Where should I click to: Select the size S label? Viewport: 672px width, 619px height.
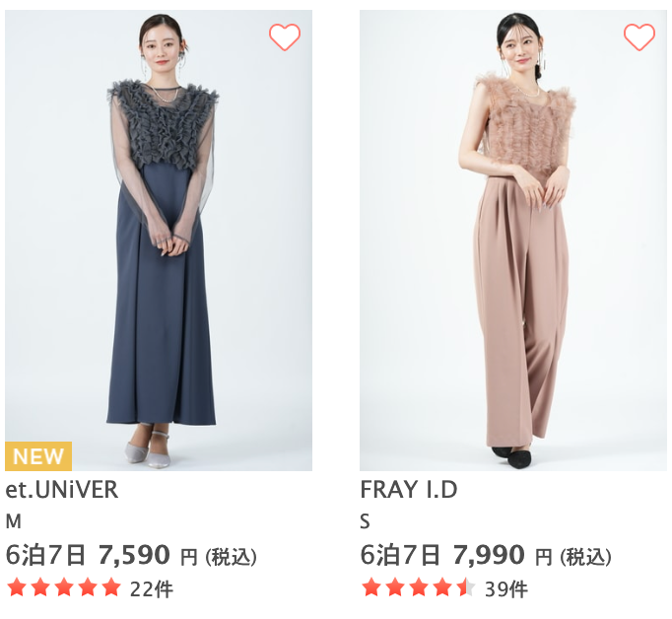365,521
